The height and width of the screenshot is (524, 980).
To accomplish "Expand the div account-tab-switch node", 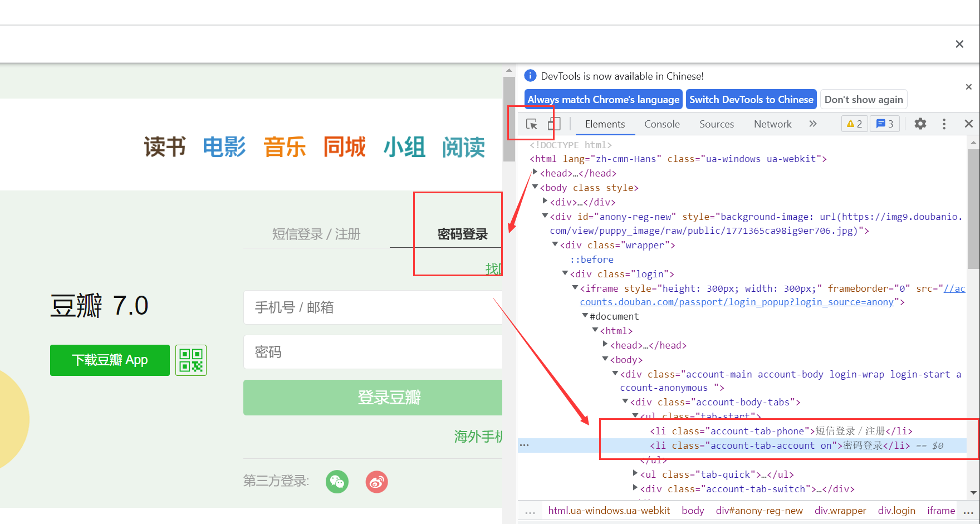I will point(635,488).
